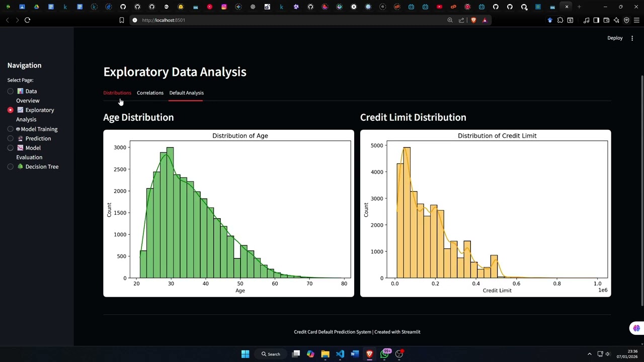Click the Credit Limit Distribution heading
This screenshot has width=644, height=362.
(x=413, y=117)
